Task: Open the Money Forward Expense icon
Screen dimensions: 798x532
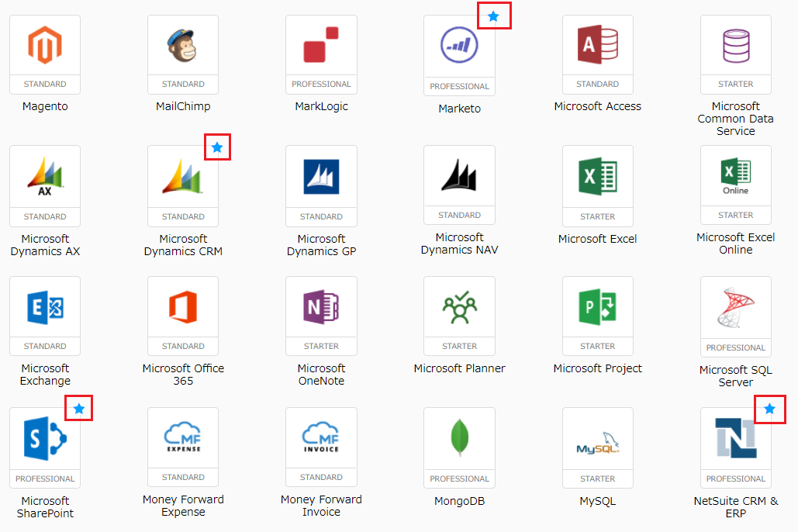Action: [x=183, y=437]
